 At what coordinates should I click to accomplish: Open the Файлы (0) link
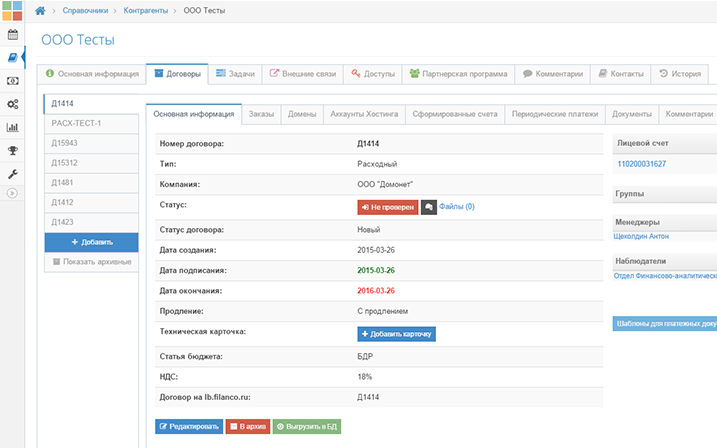(456, 206)
